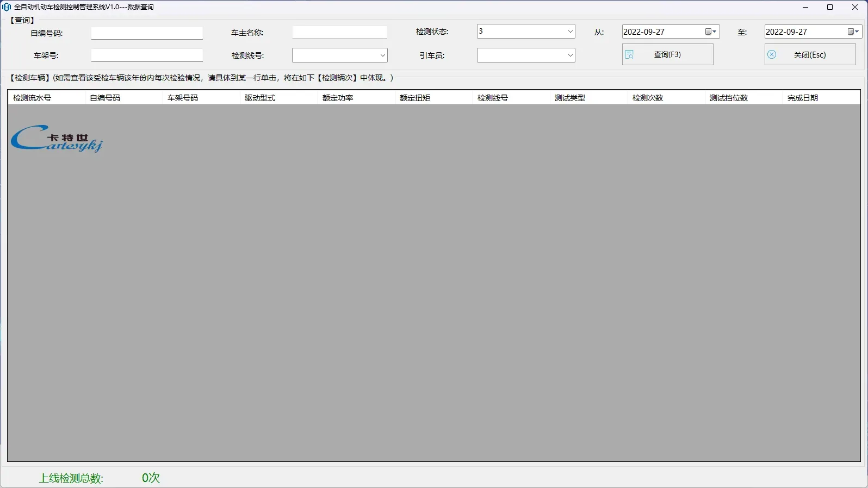This screenshot has width=868, height=488.
Task: Open the calendar picker for 至 date
Action: click(x=853, y=32)
